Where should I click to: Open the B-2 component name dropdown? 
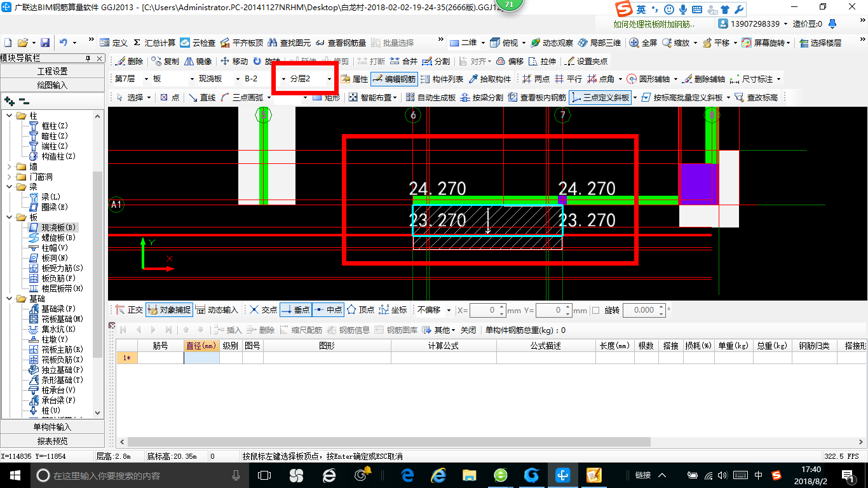[x=283, y=79]
